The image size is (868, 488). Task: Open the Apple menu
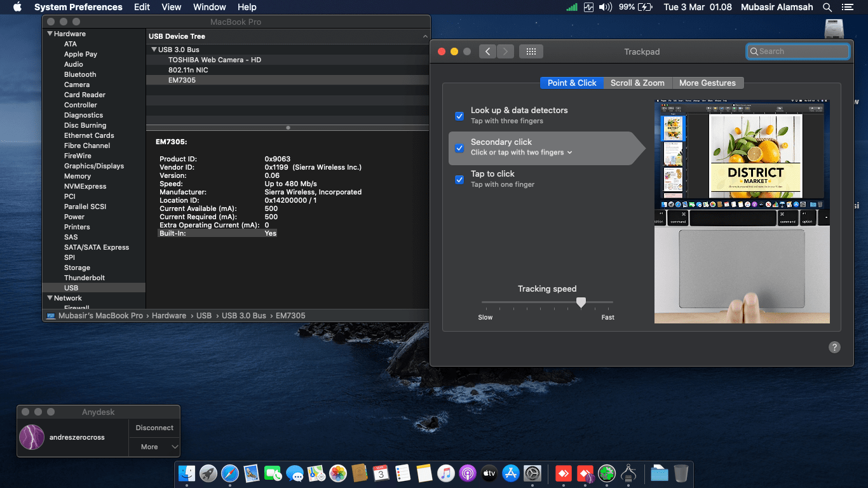click(17, 7)
